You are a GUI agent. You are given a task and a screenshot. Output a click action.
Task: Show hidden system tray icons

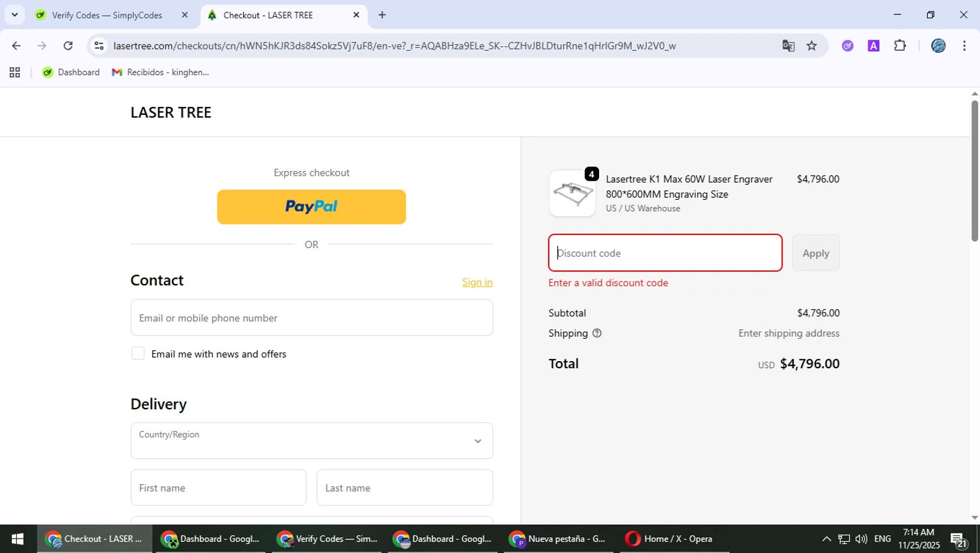pyautogui.click(x=826, y=539)
